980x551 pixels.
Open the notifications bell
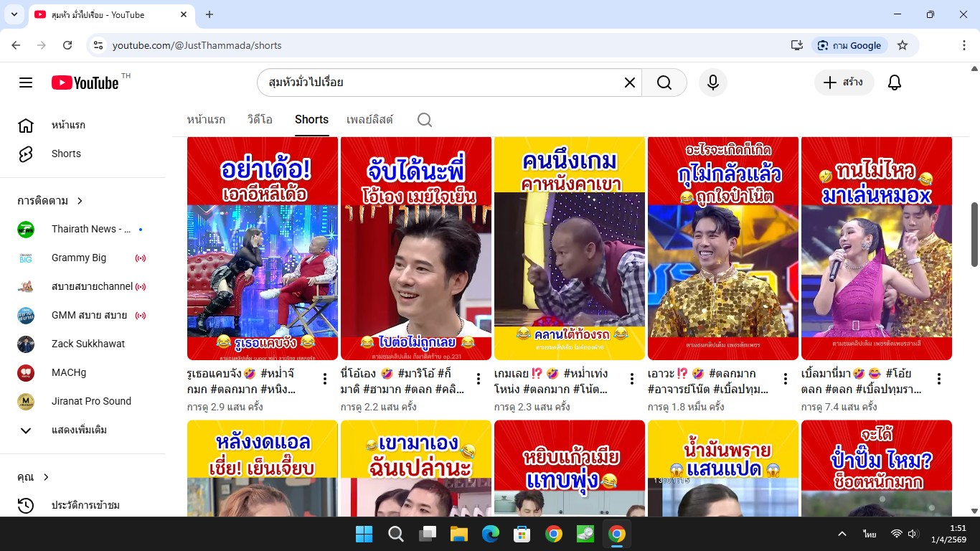pos(894,83)
